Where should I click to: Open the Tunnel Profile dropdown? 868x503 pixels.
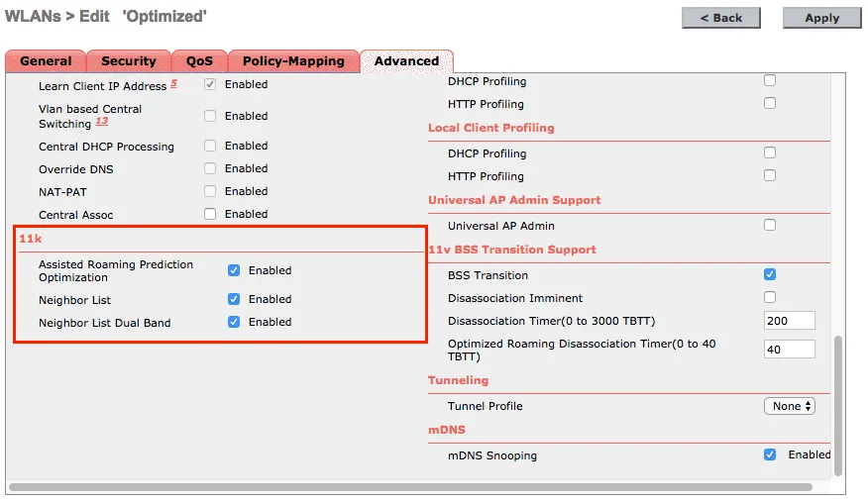click(x=790, y=406)
